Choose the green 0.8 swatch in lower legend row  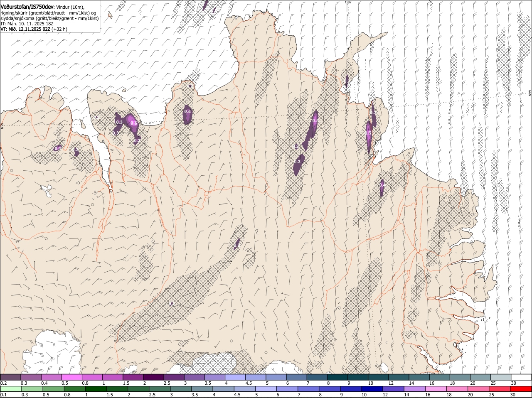coord(74,389)
